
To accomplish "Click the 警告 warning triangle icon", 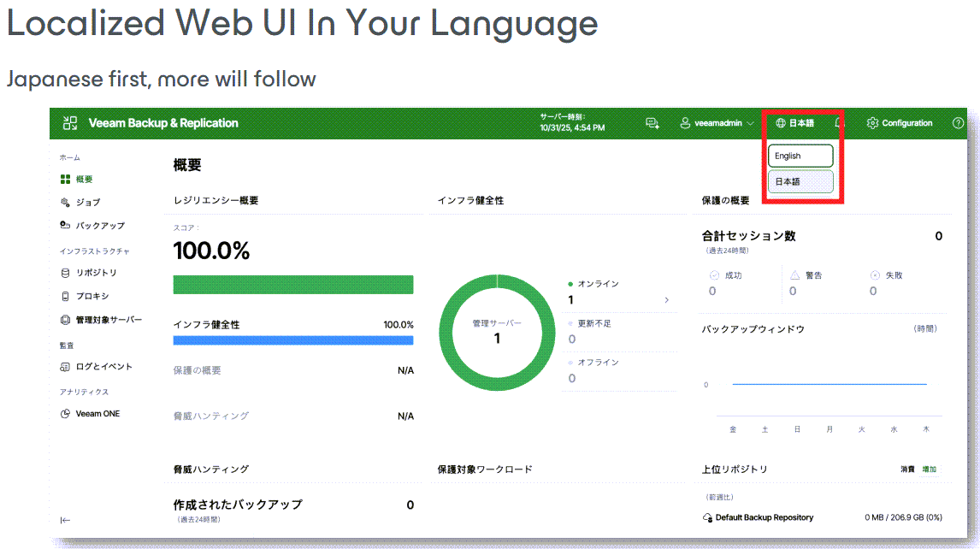I will coord(794,275).
